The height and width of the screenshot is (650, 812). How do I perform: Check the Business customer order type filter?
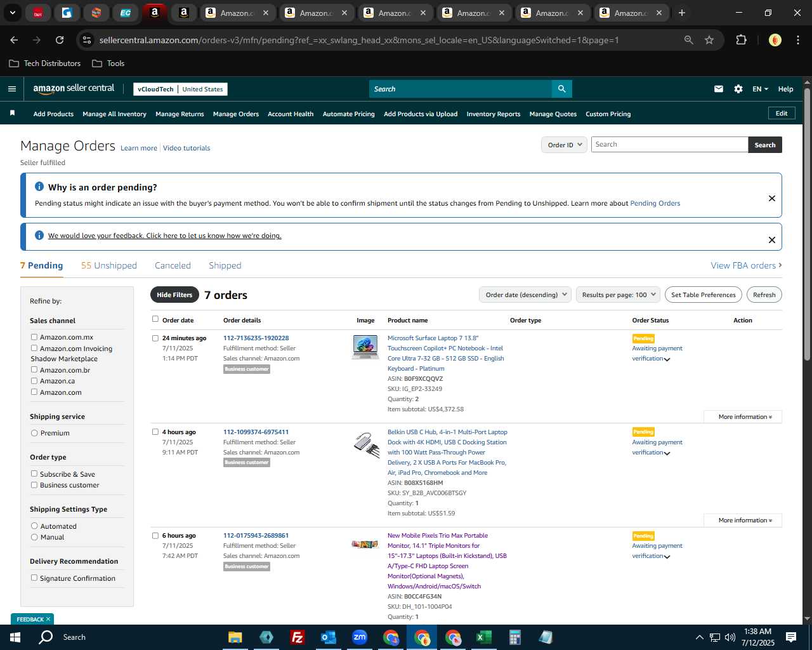click(x=34, y=485)
